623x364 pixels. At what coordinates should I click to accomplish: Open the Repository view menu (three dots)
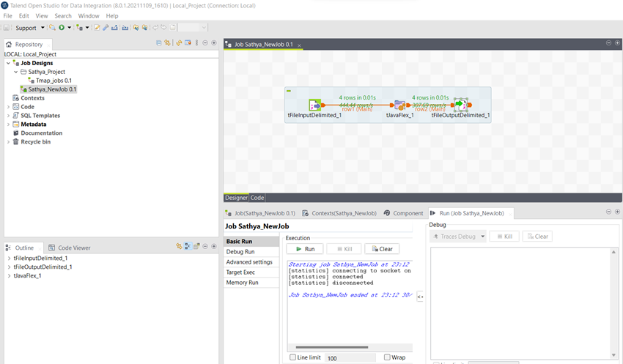[x=196, y=43]
